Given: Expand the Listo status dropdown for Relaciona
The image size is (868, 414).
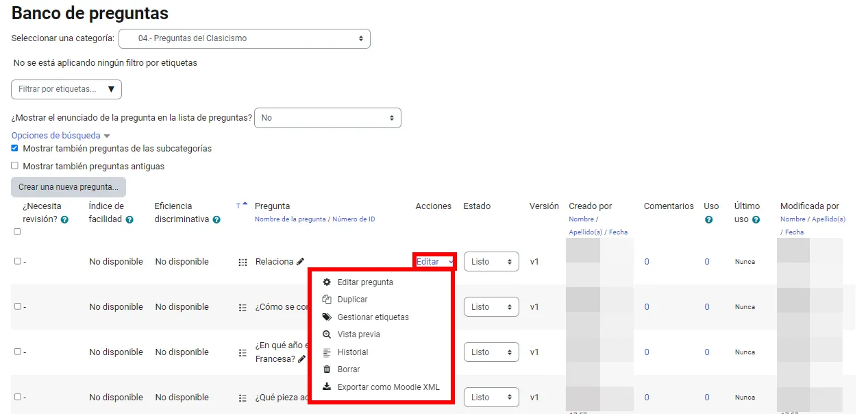Looking at the screenshot, I should 491,262.
